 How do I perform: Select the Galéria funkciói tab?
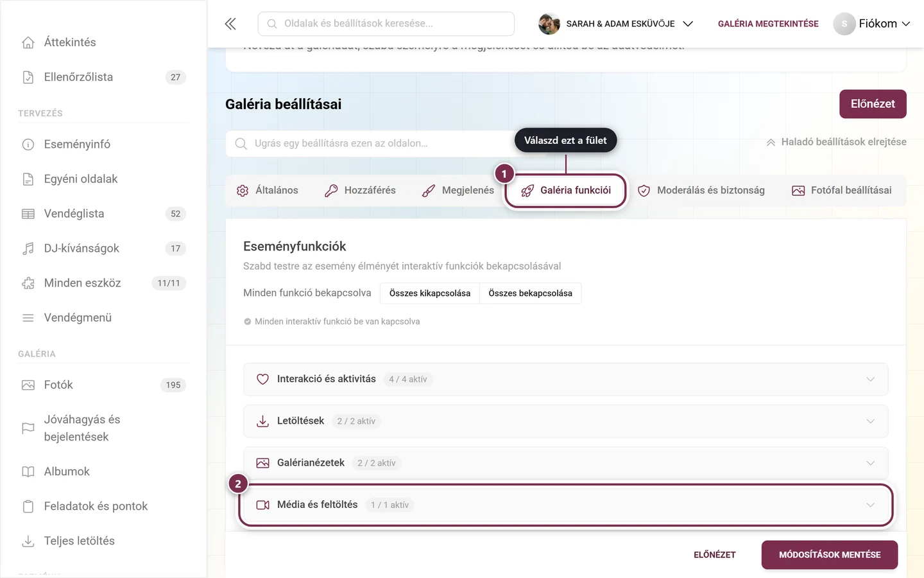[x=565, y=191]
